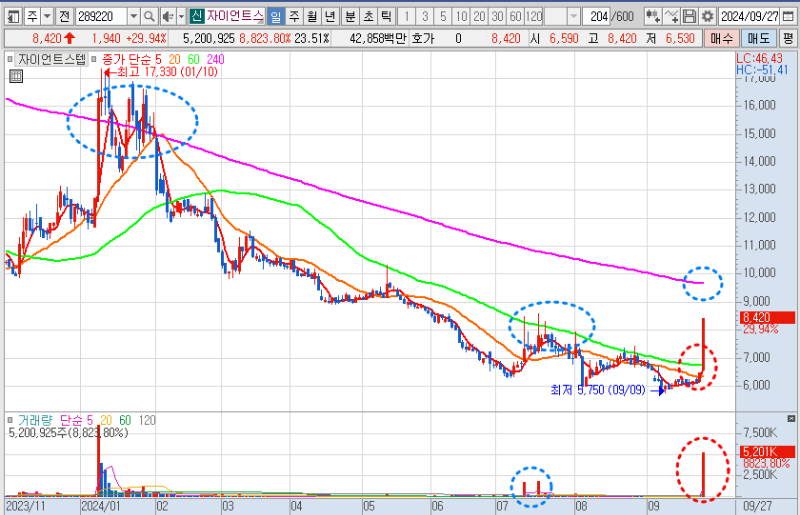800x515 pixels.
Task: Switch to the 분 minute chart
Action: coord(350,17)
